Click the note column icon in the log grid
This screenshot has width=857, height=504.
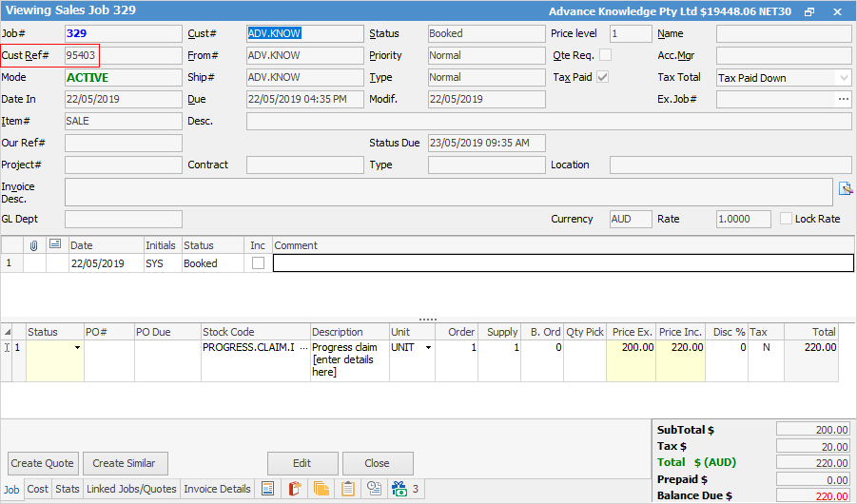[54, 245]
